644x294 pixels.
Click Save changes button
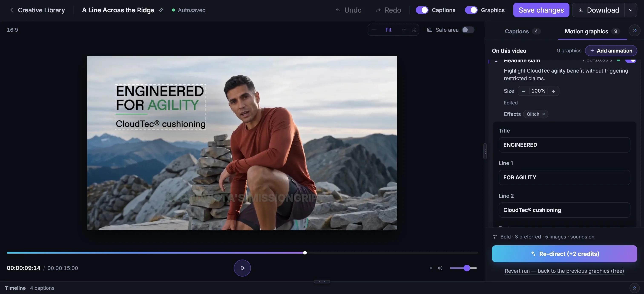pos(541,10)
